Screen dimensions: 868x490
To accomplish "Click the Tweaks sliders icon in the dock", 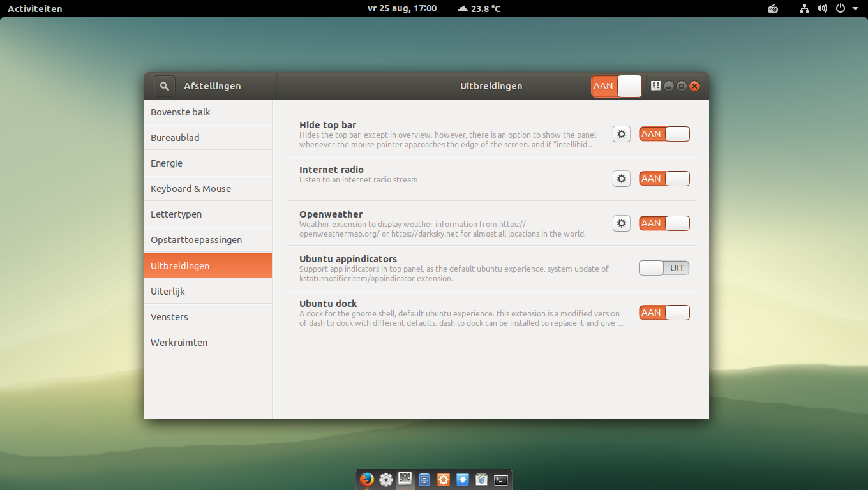I will [x=405, y=479].
